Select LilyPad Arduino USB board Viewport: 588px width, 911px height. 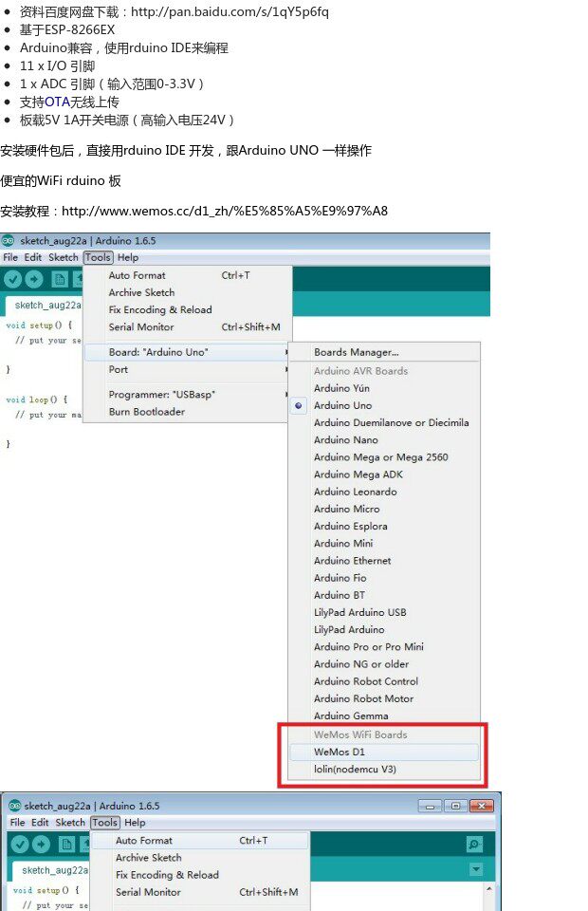384,612
